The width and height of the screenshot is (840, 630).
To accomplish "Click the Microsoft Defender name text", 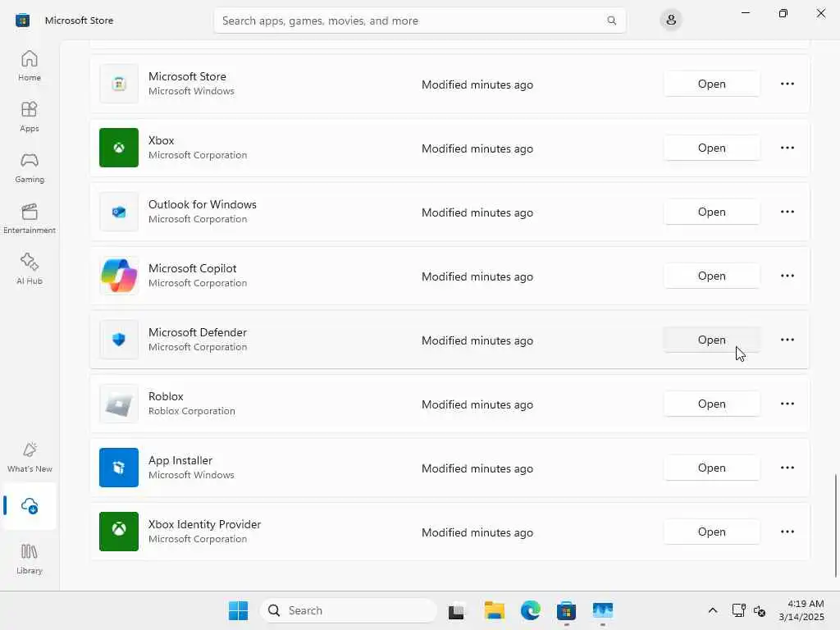I will tap(198, 333).
